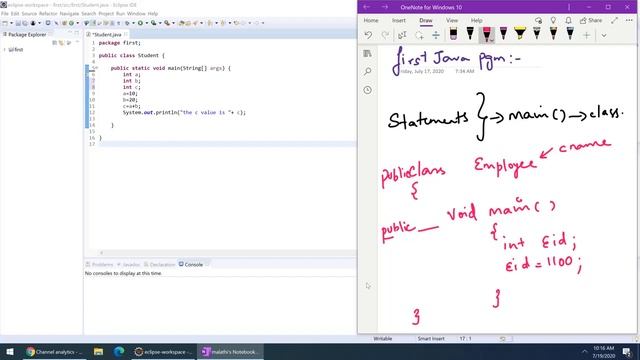Expand the 'first' project in Package Explorer

4,50
